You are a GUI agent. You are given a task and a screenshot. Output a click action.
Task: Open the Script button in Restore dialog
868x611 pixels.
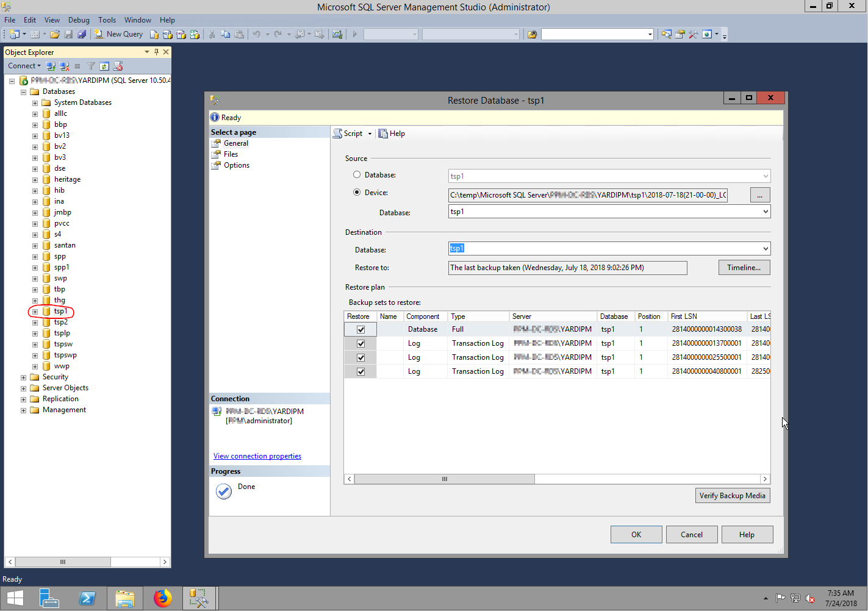click(348, 134)
